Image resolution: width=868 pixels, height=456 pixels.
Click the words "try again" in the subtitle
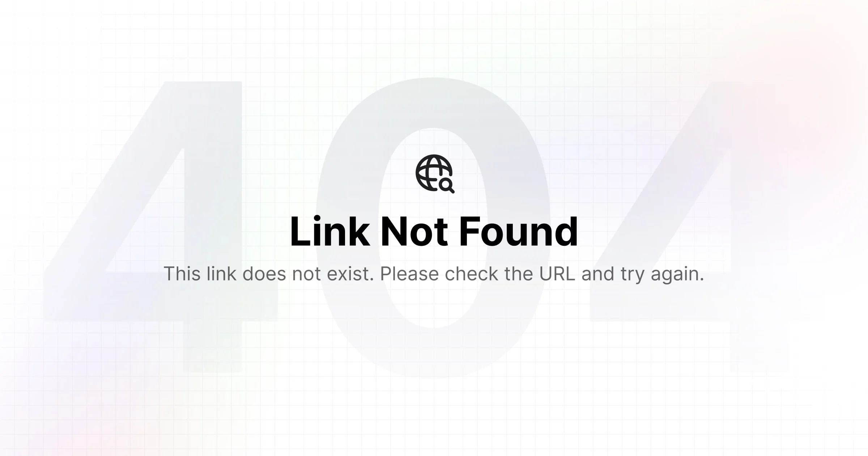pos(662,275)
